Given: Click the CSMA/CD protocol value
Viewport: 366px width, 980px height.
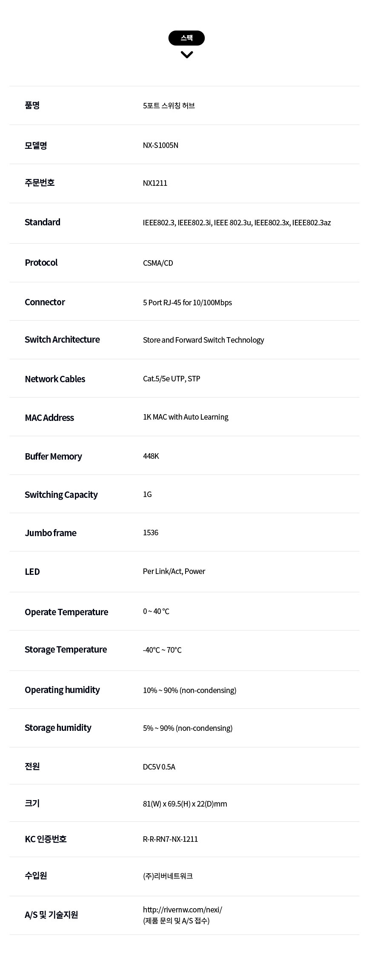Looking at the screenshot, I should (158, 263).
